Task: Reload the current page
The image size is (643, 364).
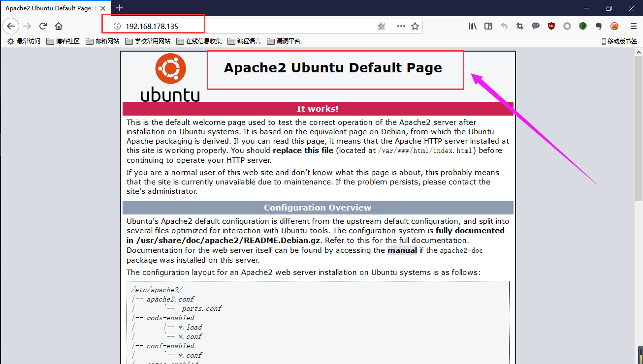Action: (x=43, y=26)
